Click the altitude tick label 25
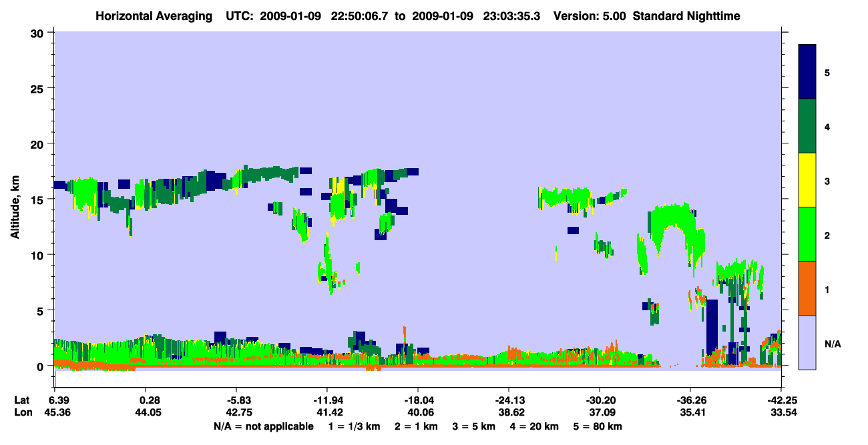 38,88
